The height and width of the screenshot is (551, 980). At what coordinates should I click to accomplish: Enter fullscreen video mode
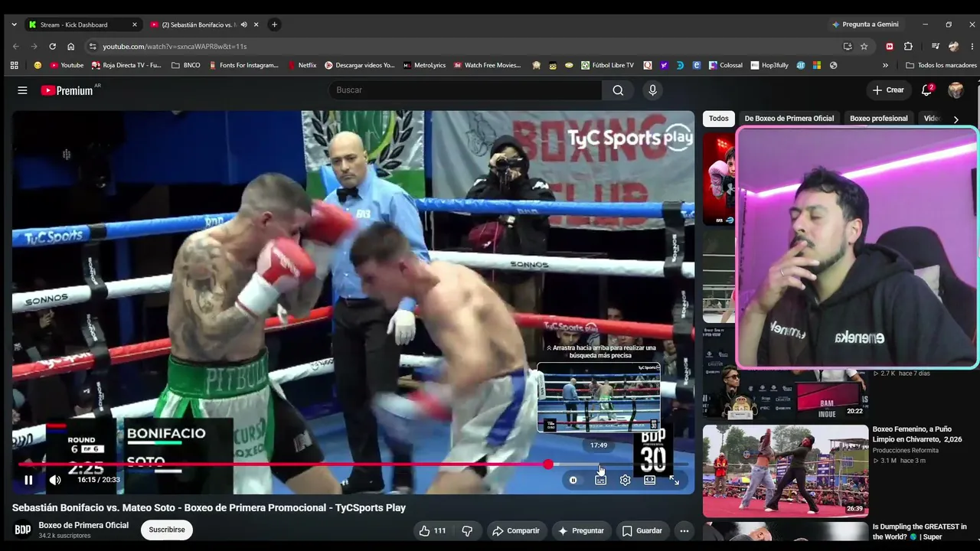click(x=675, y=480)
